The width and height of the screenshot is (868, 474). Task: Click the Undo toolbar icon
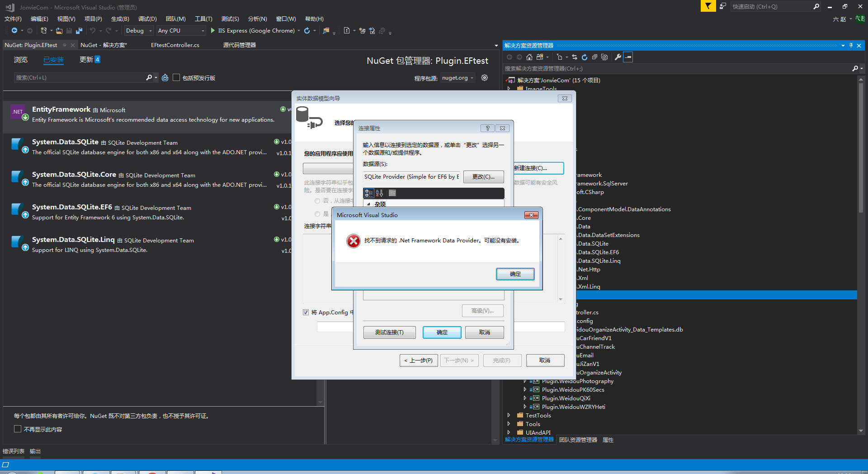click(x=93, y=31)
